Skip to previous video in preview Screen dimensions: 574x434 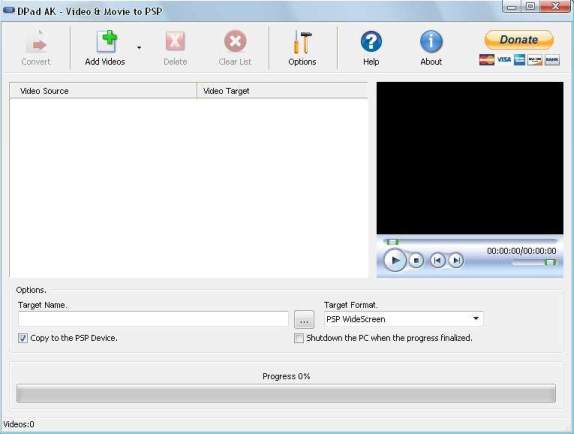point(437,260)
